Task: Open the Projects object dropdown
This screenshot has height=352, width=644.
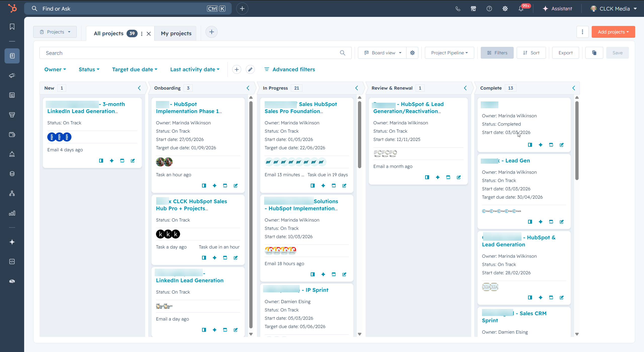Action: point(55,32)
